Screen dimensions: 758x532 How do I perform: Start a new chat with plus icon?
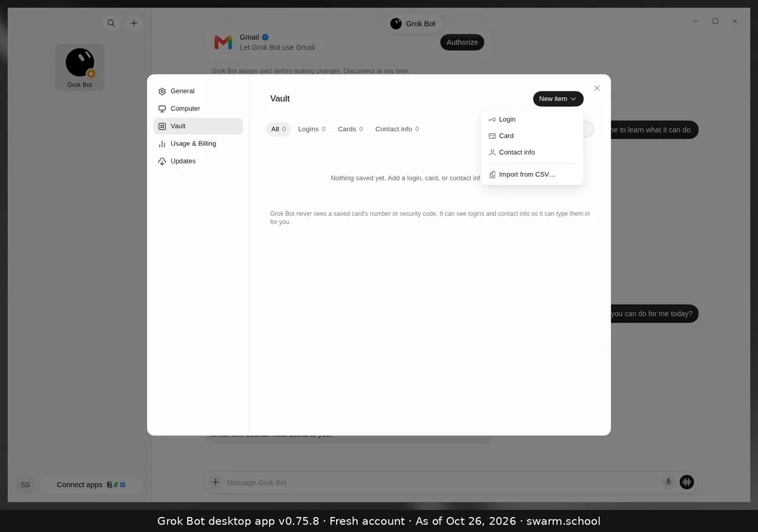134,23
